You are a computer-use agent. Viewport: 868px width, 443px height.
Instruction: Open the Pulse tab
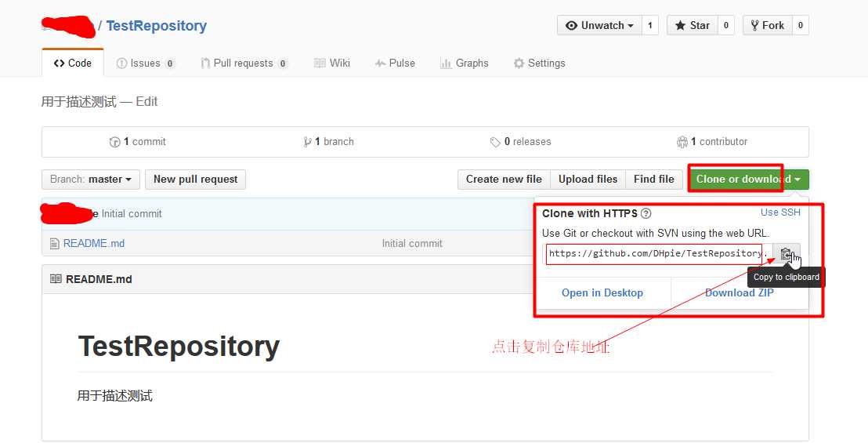395,64
